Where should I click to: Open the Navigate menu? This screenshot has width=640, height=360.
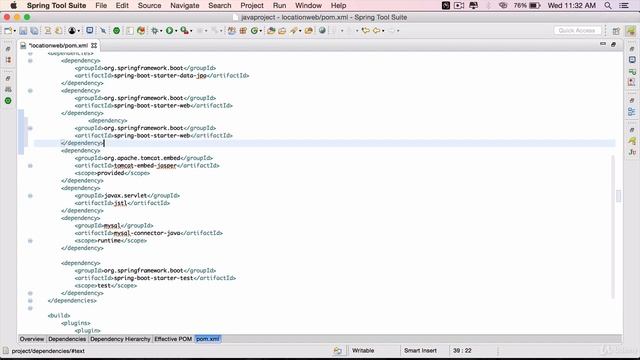click(x=185, y=6)
